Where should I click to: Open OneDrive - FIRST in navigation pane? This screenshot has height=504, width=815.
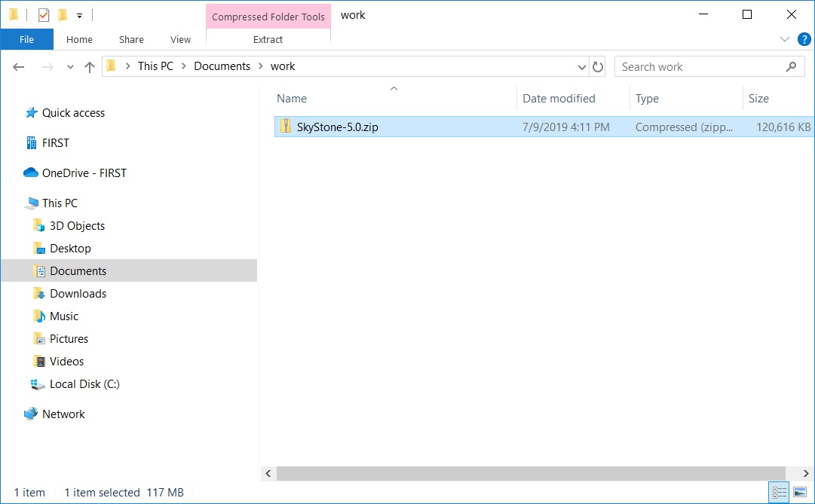(x=84, y=173)
